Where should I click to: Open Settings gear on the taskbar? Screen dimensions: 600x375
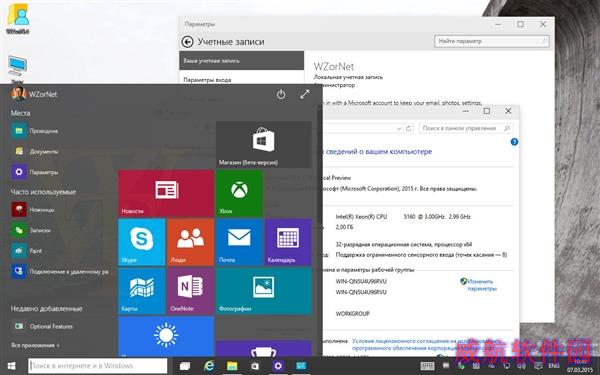(278, 366)
